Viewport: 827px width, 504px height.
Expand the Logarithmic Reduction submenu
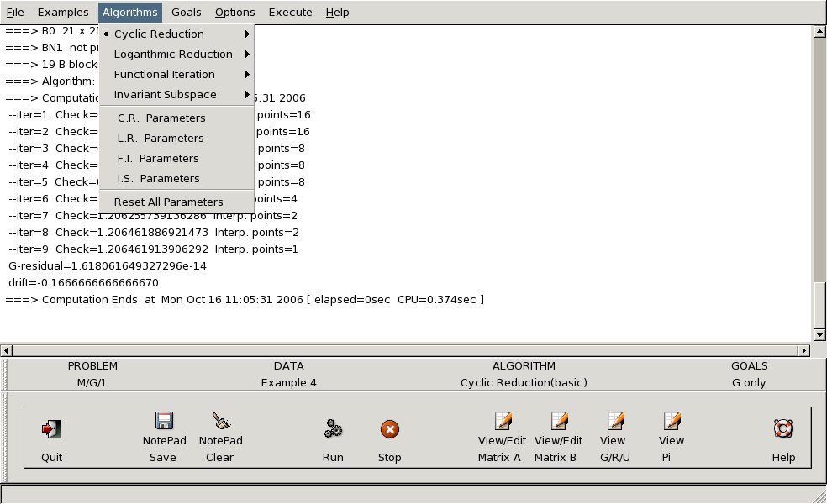[173, 55]
